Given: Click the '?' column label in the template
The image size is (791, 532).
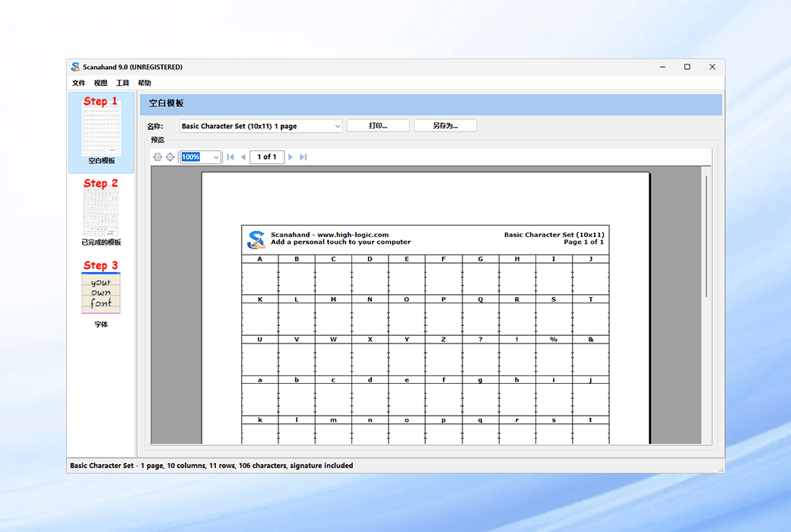Looking at the screenshot, I should tap(480, 340).
